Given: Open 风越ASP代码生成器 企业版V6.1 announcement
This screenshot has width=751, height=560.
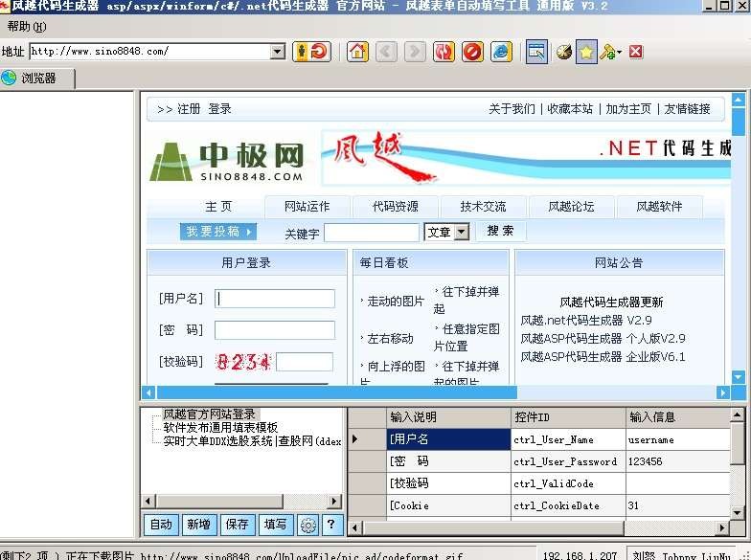Looking at the screenshot, I should pos(603,357).
